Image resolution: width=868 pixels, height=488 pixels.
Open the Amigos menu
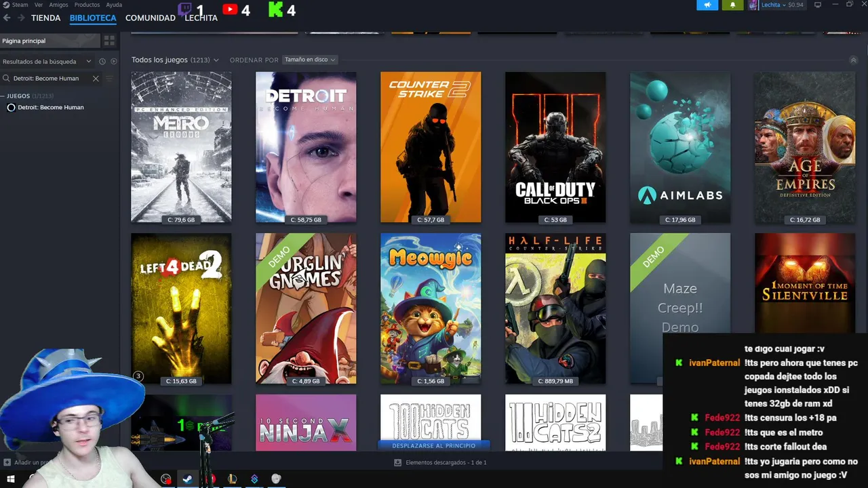click(58, 5)
